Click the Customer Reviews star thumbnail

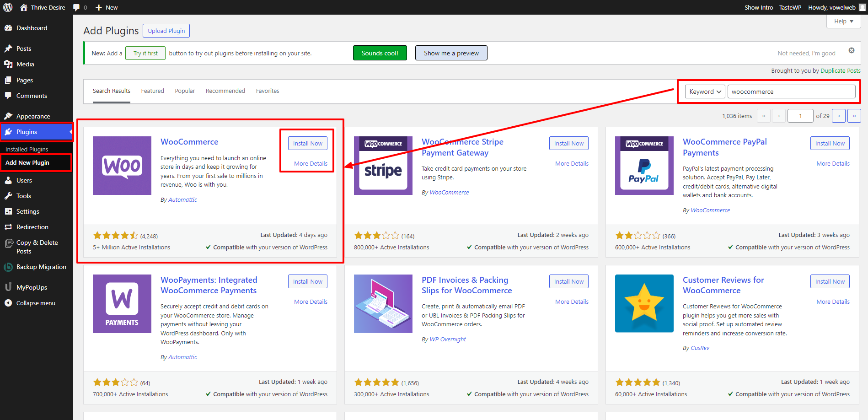[644, 303]
